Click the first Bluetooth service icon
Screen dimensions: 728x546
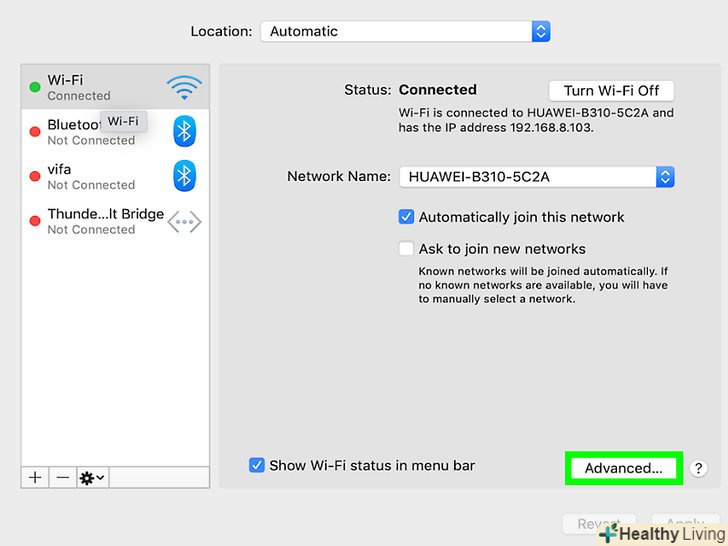point(184,131)
